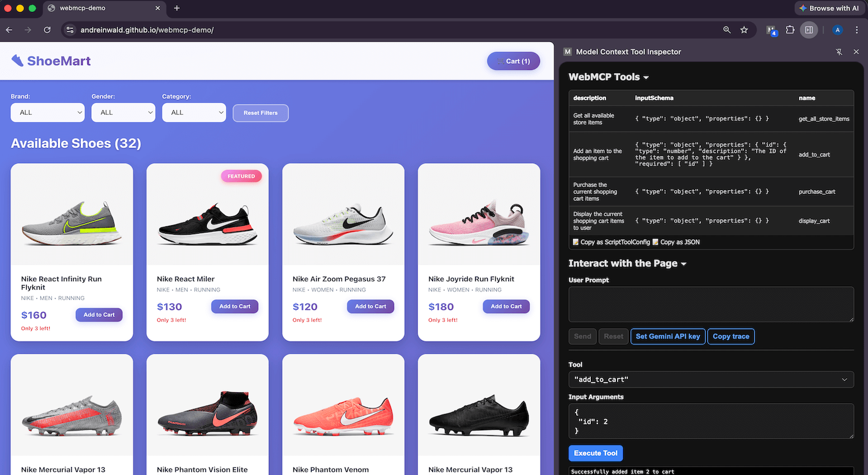Screen dimensions: 868x475
Task: Open the Brand filter dropdown
Action: coord(48,112)
